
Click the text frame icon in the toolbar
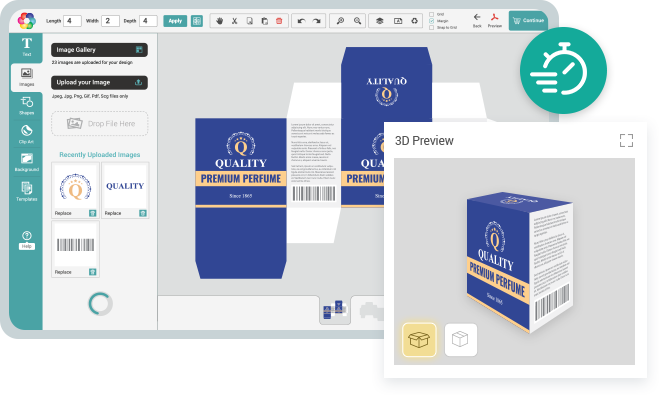click(398, 21)
